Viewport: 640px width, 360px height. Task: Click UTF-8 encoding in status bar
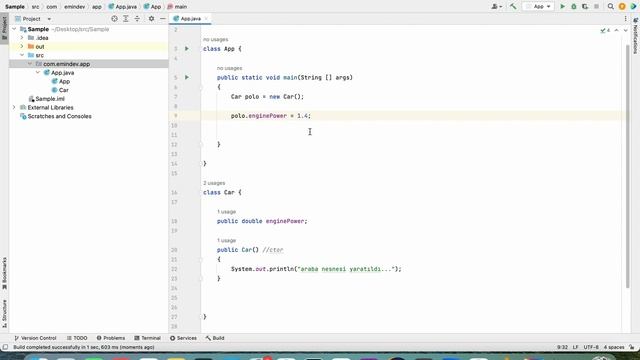(x=591, y=347)
